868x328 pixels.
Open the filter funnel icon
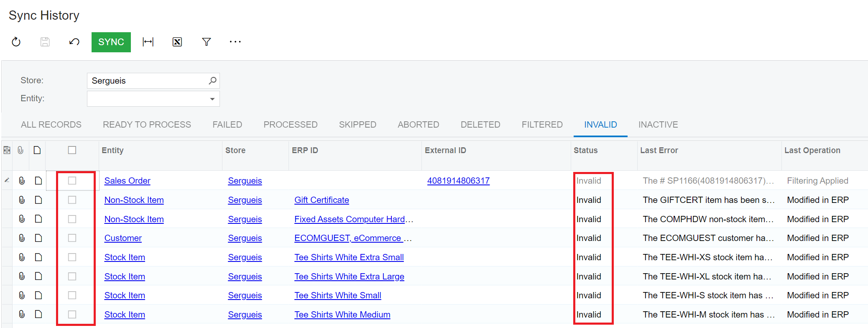[x=206, y=42]
